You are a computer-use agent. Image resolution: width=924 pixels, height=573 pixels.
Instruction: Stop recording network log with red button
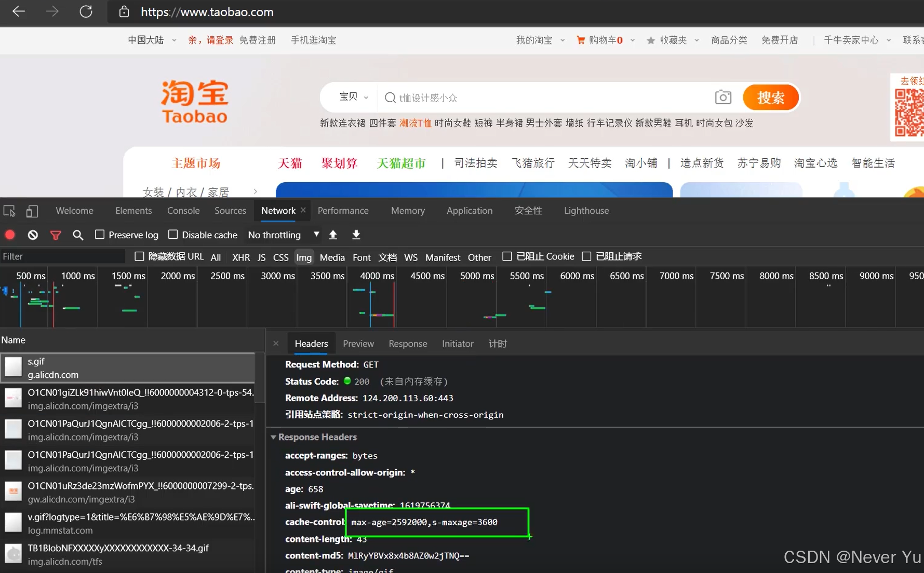click(x=10, y=235)
